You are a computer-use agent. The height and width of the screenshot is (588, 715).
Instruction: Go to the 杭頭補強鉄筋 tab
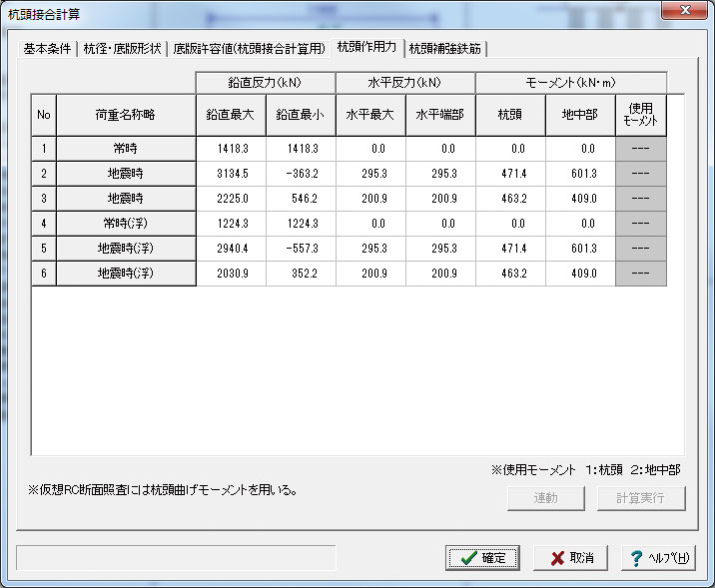pos(445,48)
